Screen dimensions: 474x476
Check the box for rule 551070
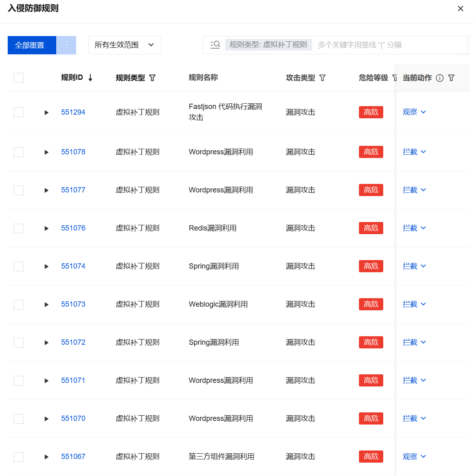pyautogui.click(x=19, y=419)
